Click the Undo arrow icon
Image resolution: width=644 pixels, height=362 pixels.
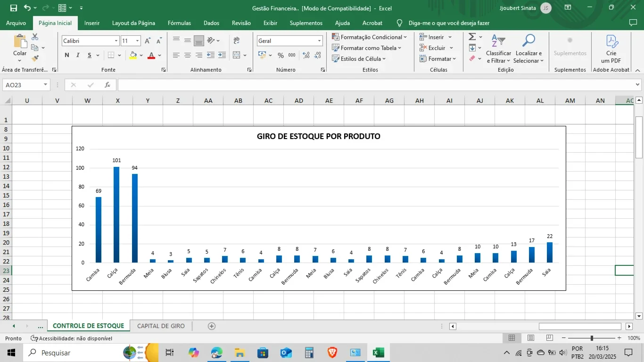(x=27, y=8)
